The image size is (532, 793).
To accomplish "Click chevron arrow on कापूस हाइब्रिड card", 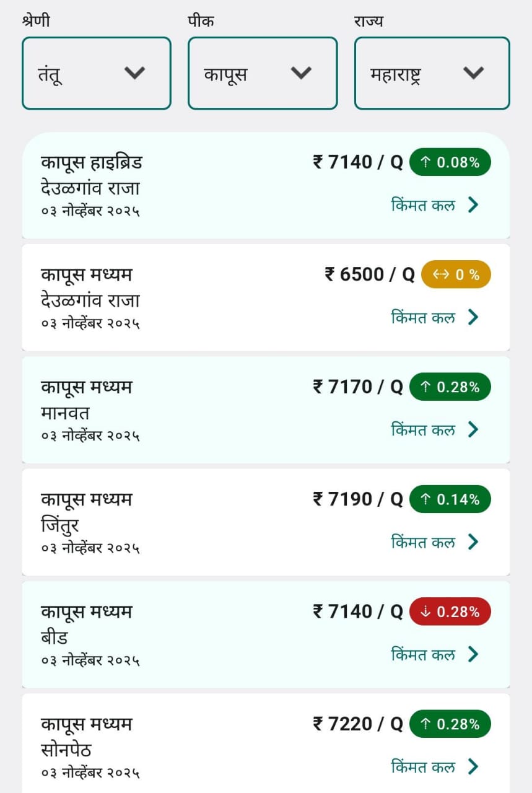I will click(x=473, y=205).
